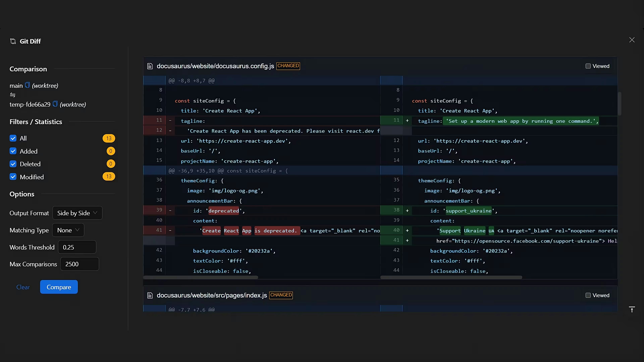Screen dimensions: 644x362
Task: Click the Words Threshold input field
Action: click(77, 247)
